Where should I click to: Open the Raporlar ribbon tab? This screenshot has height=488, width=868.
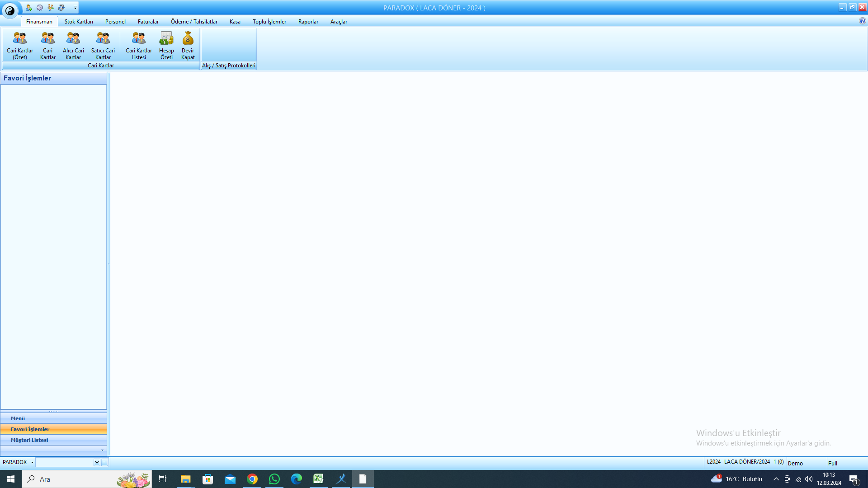pyautogui.click(x=308, y=21)
